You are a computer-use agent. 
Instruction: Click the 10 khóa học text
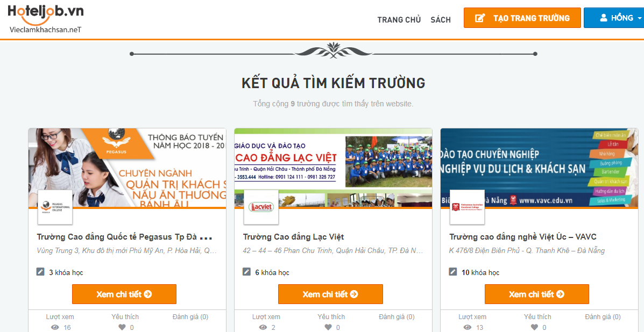tap(480, 272)
